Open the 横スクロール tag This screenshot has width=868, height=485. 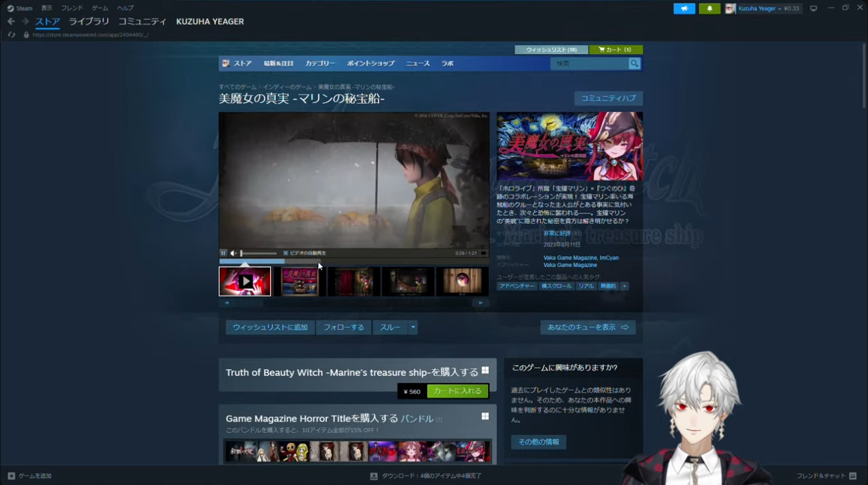pos(556,286)
